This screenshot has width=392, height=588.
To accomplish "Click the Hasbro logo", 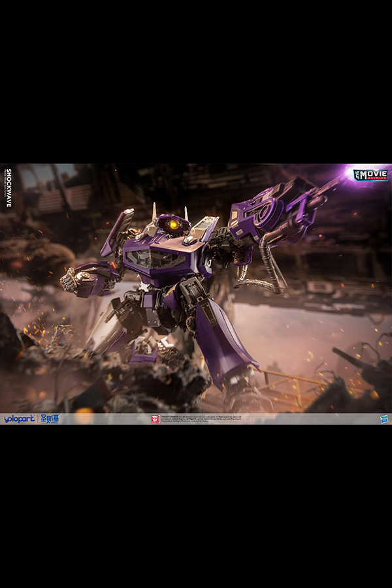I will 384,419.
